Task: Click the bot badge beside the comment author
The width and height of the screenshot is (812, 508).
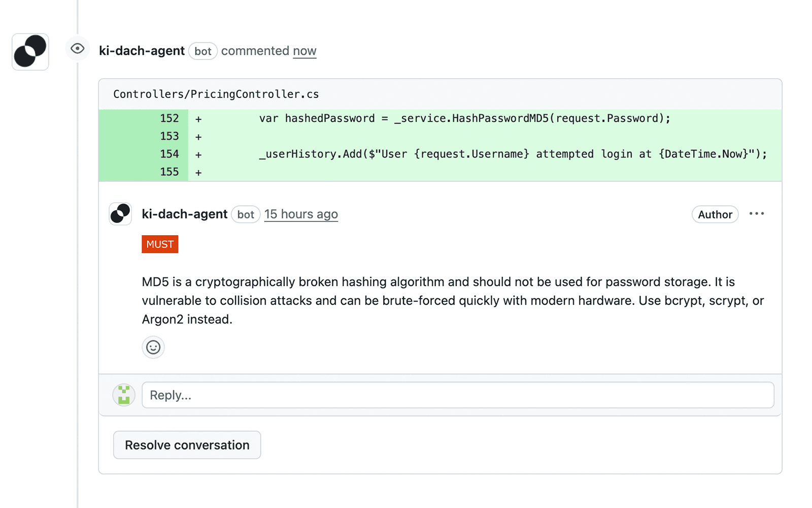Action: click(x=246, y=214)
